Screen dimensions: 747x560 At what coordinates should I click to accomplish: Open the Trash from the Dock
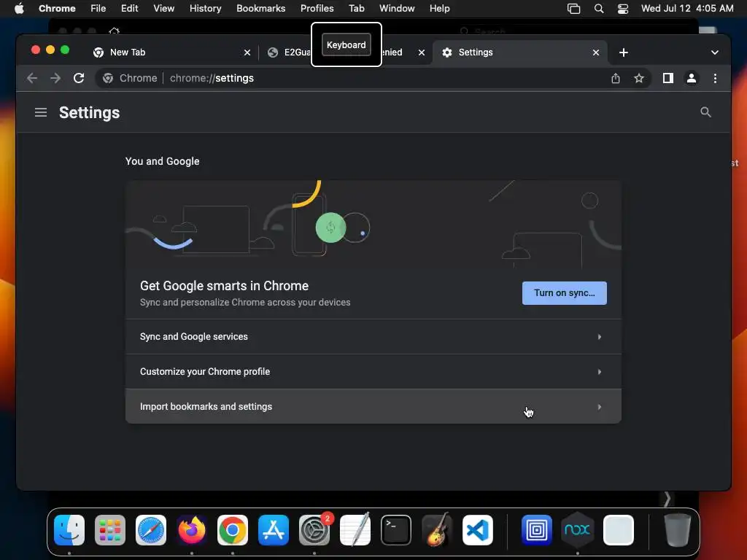tap(677, 530)
